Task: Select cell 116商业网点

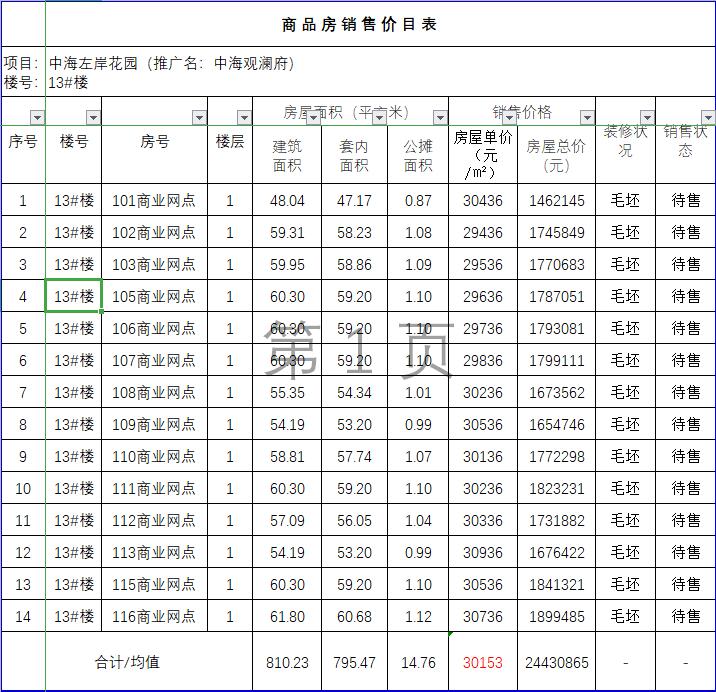Action: tap(154, 616)
